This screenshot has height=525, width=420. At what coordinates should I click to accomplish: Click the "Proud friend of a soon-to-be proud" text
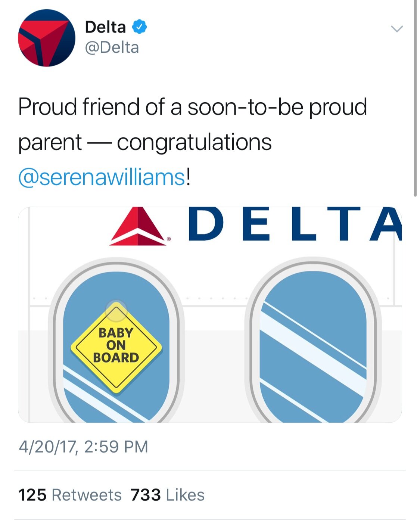[193, 107]
